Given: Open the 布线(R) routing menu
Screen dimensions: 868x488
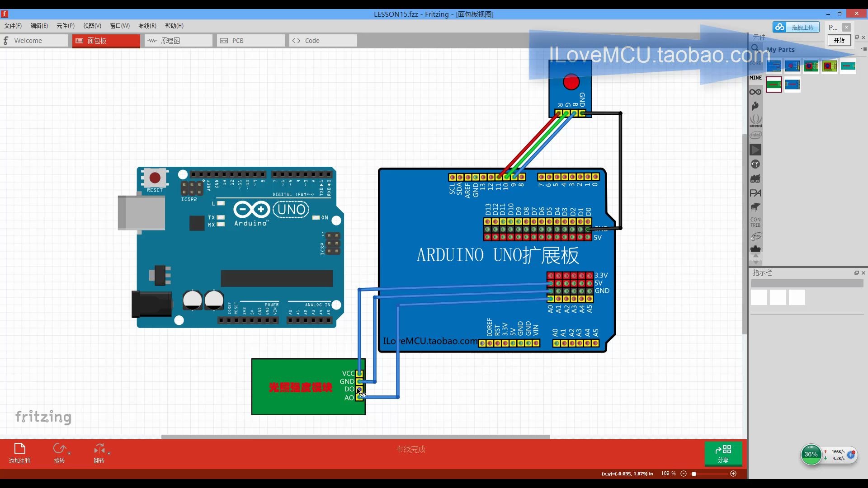Looking at the screenshot, I should click(147, 26).
